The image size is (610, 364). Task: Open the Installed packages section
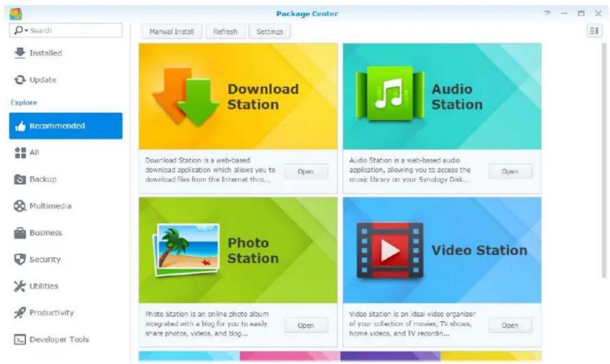point(66,53)
